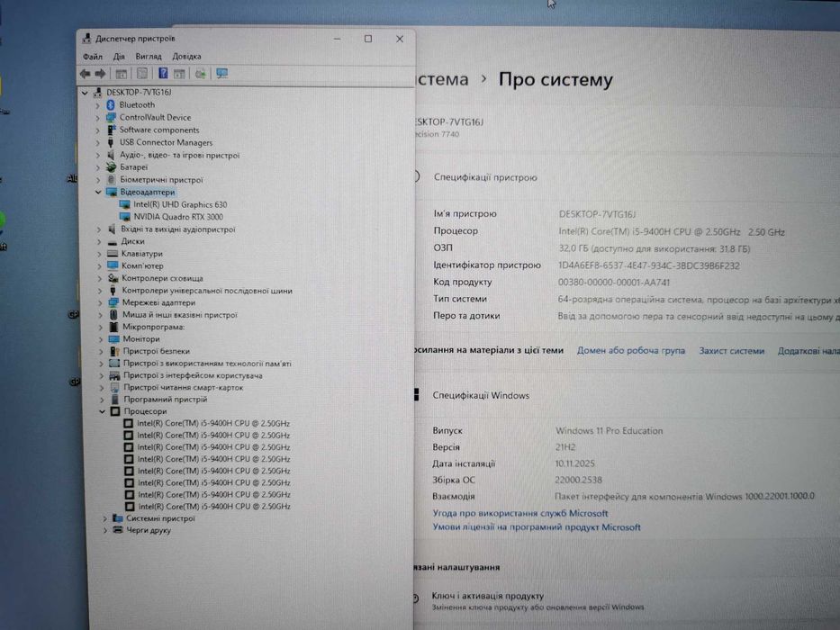This screenshot has height=630, width=840.
Task: Expand the Аудіо-, відео- та ігрові пристрої chevron
Action: (x=97, y=156)
